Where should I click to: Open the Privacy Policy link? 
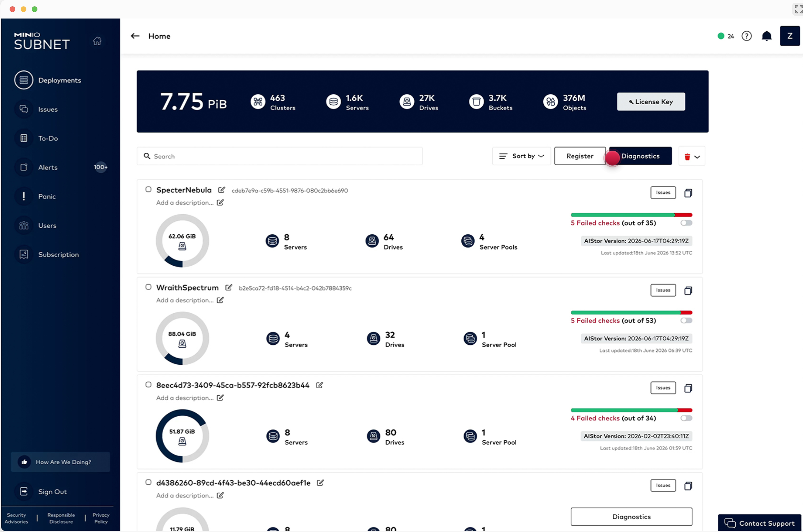point(101,518)
